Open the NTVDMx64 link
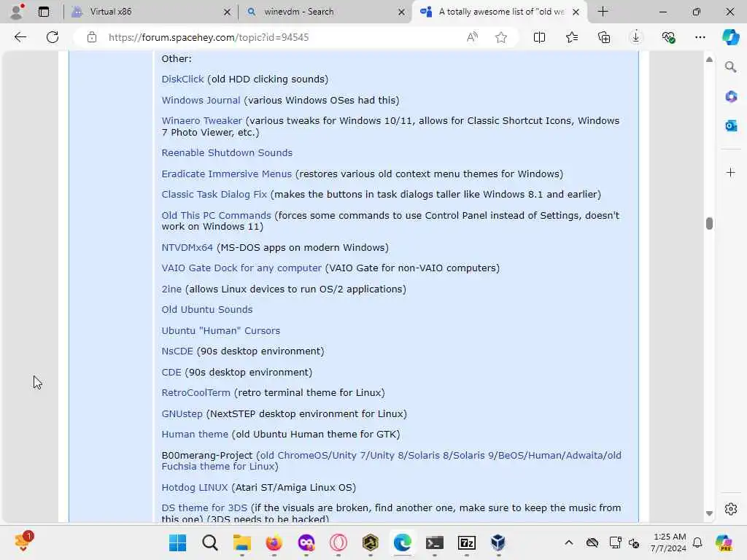The image size is (747, 560). click(187, 248)
